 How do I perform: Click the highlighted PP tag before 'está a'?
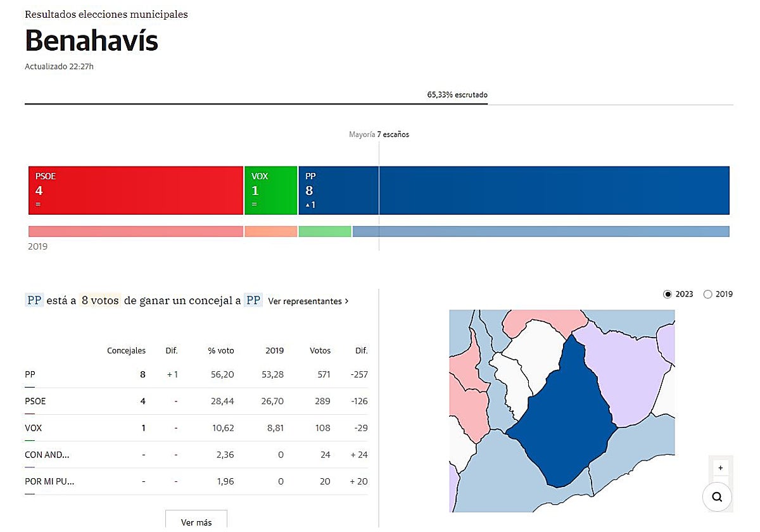pos(35,300)
